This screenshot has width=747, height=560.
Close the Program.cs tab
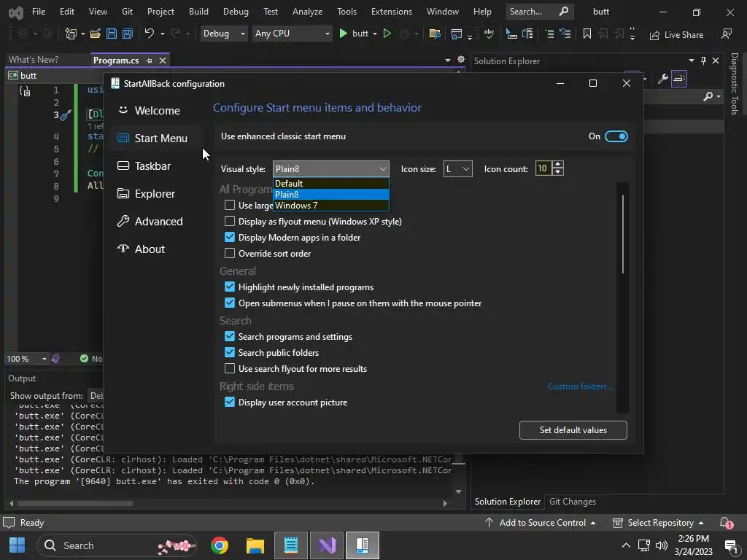[163, 61]
